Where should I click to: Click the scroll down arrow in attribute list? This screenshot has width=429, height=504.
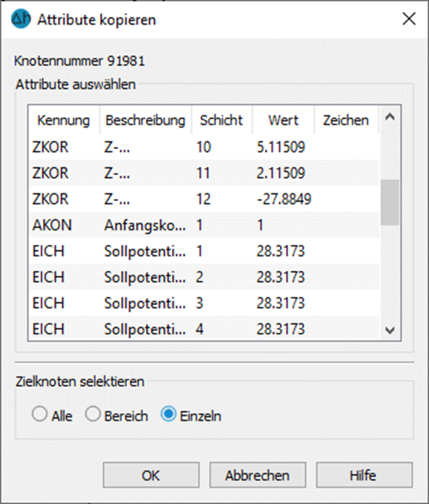coord(390,330)
